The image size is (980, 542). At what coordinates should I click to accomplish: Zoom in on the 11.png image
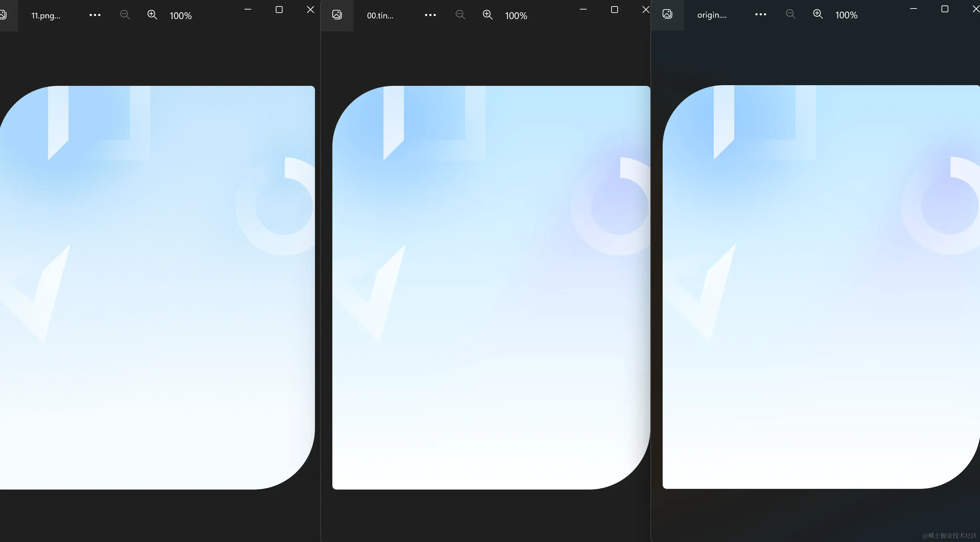coord(152,15)
